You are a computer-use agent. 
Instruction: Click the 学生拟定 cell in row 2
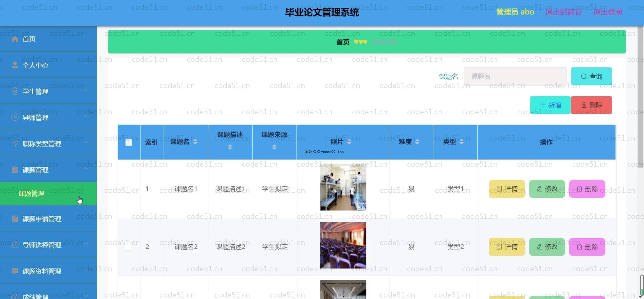[275, 247]
